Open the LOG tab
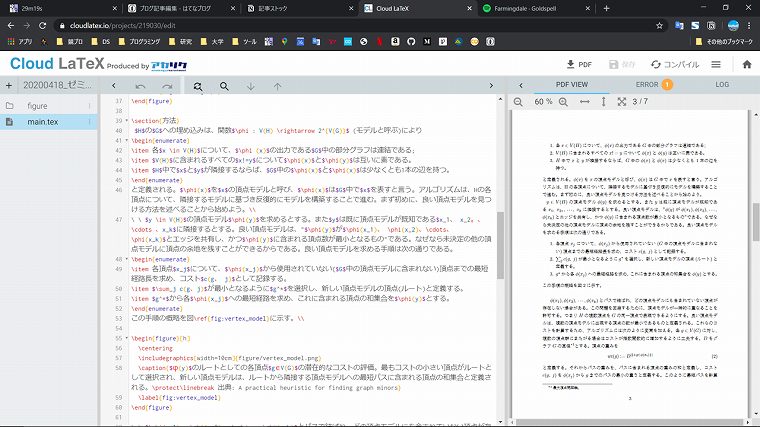The height and width of the screenshot is (427, 760). (722, 84)
